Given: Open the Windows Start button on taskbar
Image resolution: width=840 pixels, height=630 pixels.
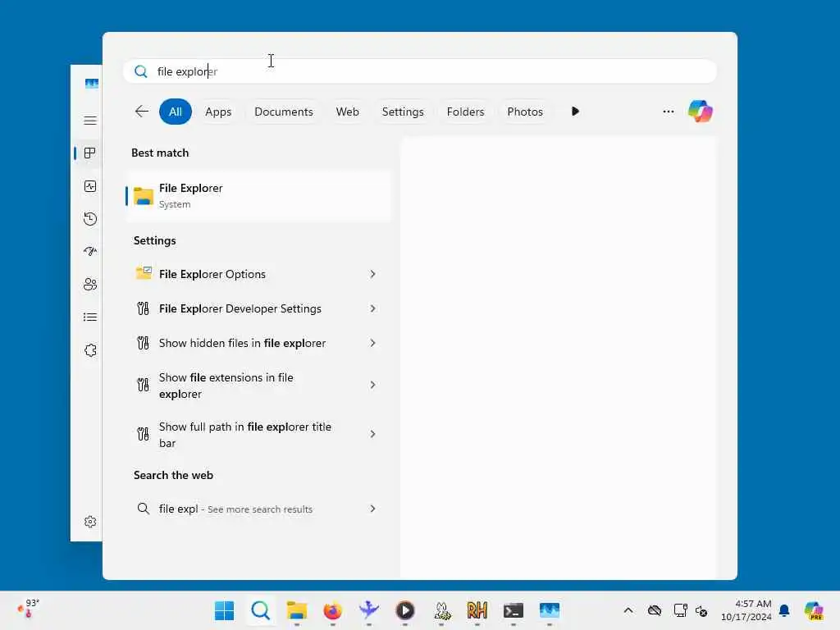Looking at the screenshot, I should pyautogui.click(x=225, y=610).
